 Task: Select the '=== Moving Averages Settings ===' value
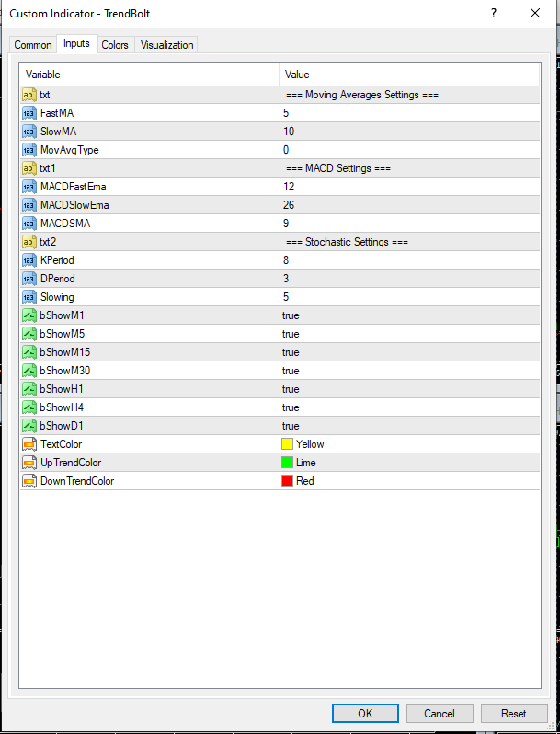click(x=362, y=95)
